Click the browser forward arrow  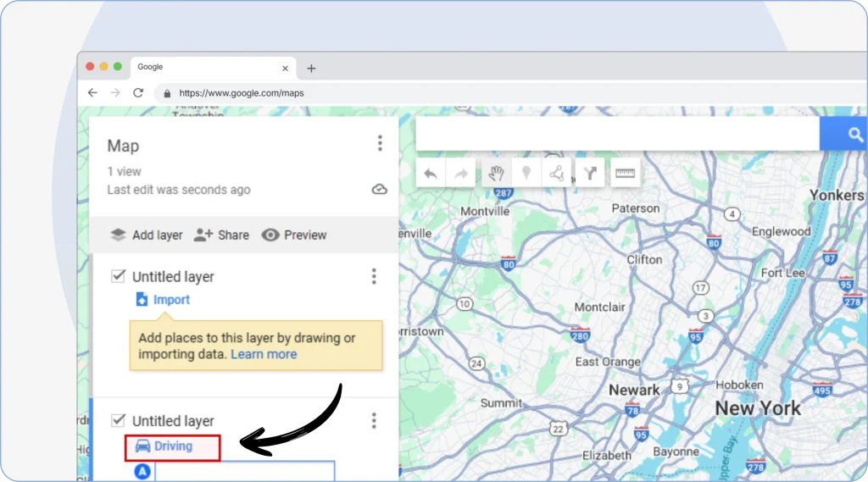click(115, 93)
